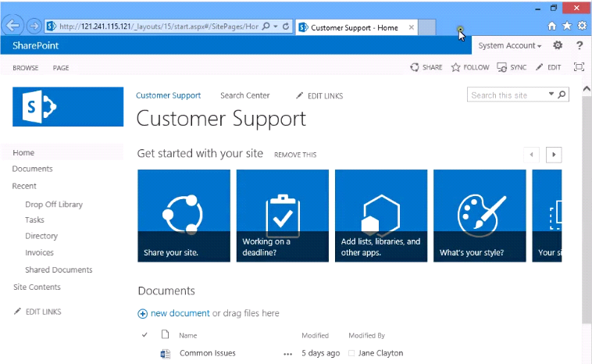Click the Working on a deadline tile

(x=283, y=216)
